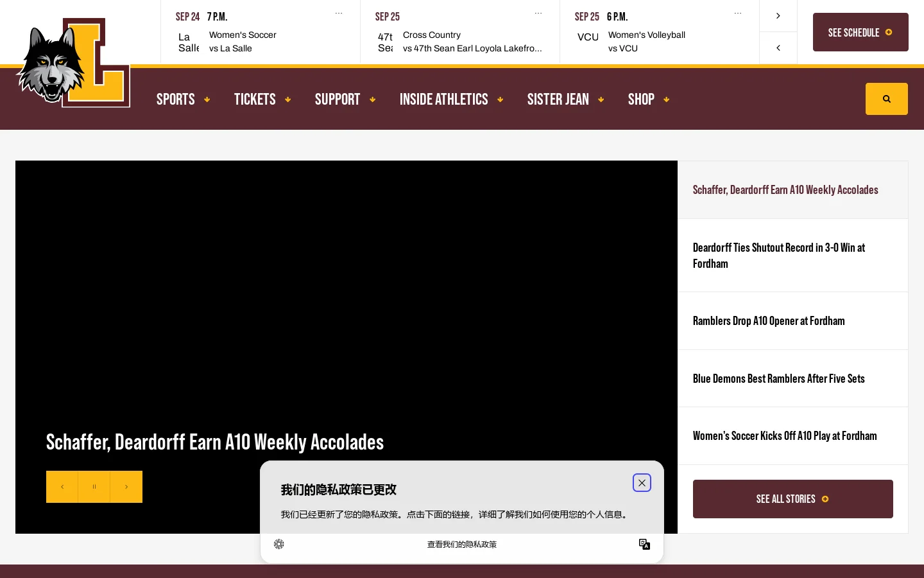Open the Cross Country Sean Earl Lakefront event
The image size is (924, 578).
(460, 32)
